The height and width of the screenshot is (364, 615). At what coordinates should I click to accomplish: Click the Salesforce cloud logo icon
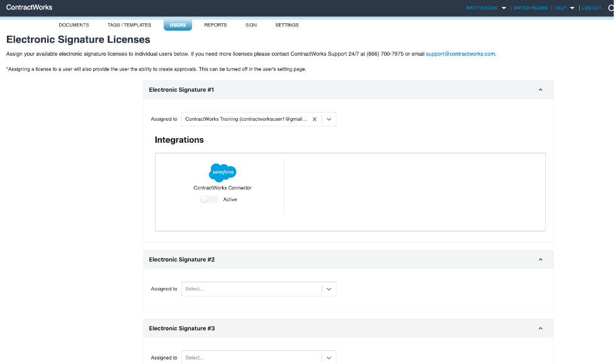(x=222, y=172)
